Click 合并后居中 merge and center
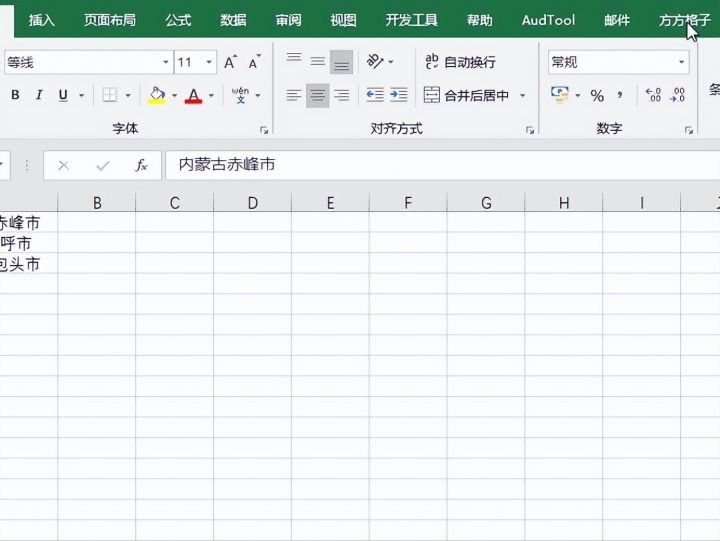720x541 pixels. [x=466, y=95]
